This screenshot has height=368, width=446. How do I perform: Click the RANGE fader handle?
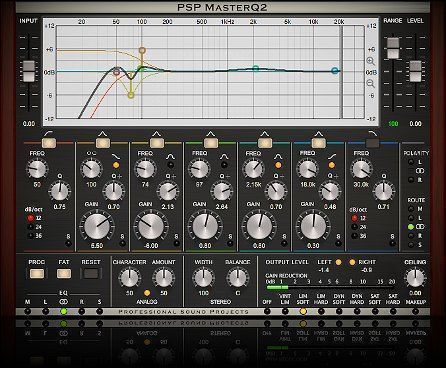click(x=393, y=48)
